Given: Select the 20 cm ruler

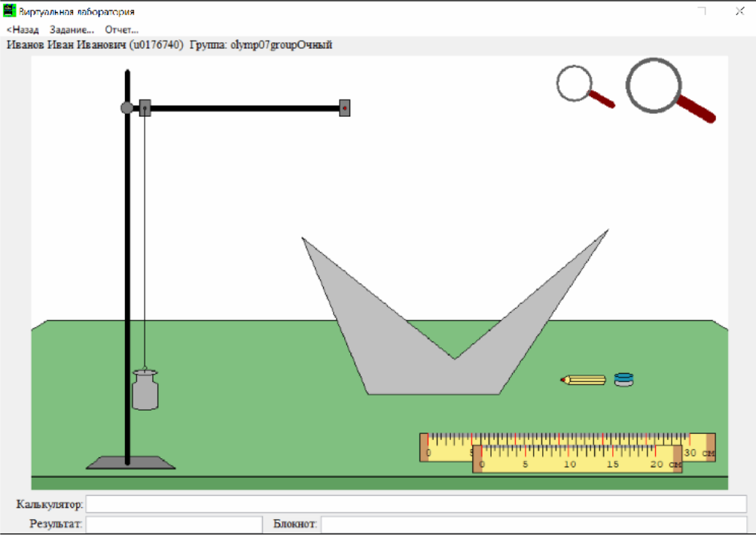Looking at the screenshot, I should 577,459.
